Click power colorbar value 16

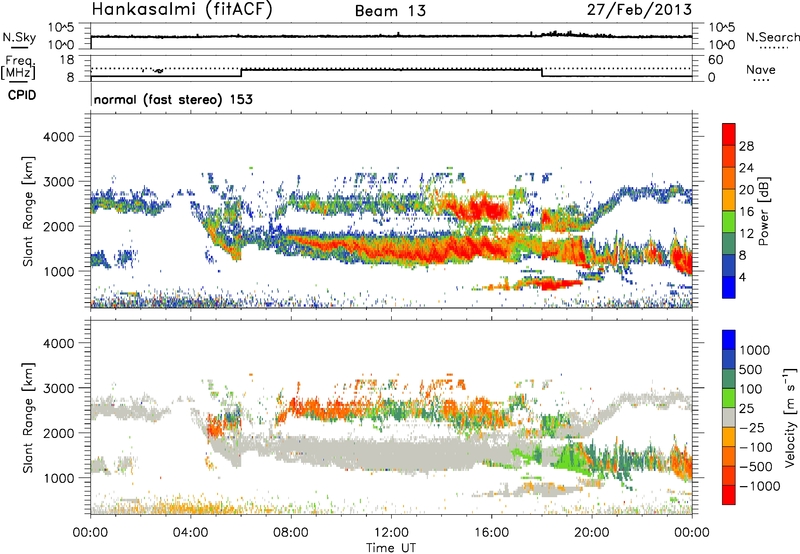tap(746, 212)
